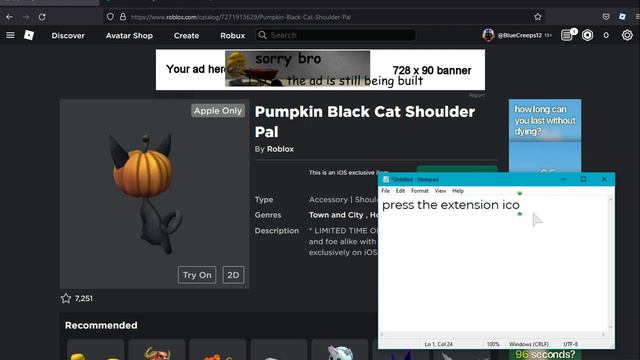Click the sorry bro banner ad
Image resolution: width=640 pixels, height=360 pixels.
320,70
